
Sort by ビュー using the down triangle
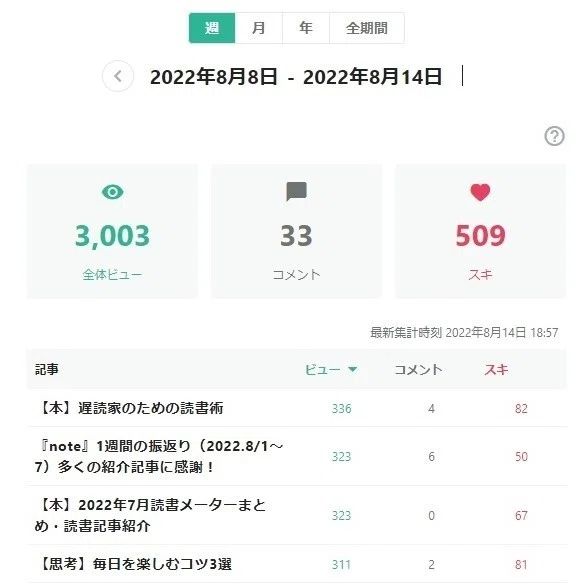[x=353, y=370]
